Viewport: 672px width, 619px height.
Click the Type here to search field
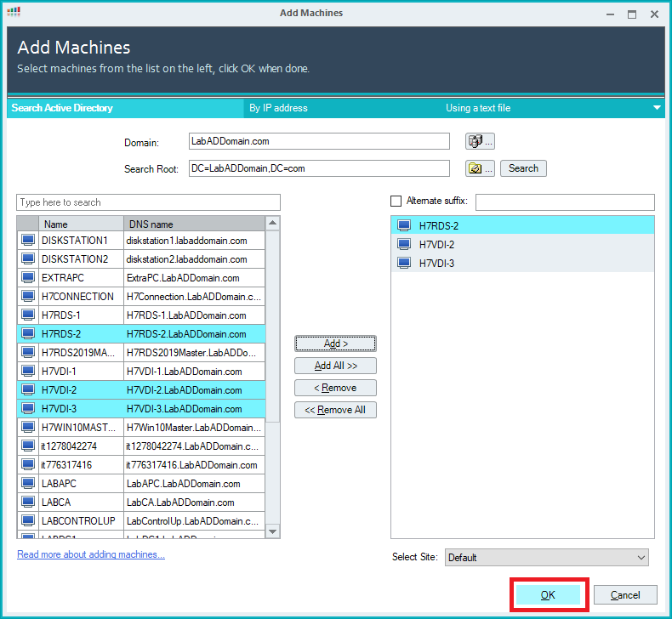pos(148,202)
